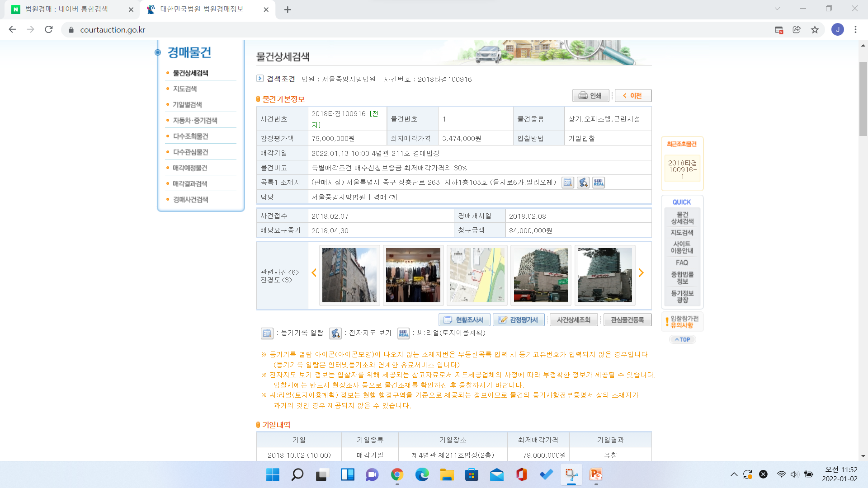The image size is (868, 488).
Task: Click the 인쇄 print button
Action: [x=590, y=96]
